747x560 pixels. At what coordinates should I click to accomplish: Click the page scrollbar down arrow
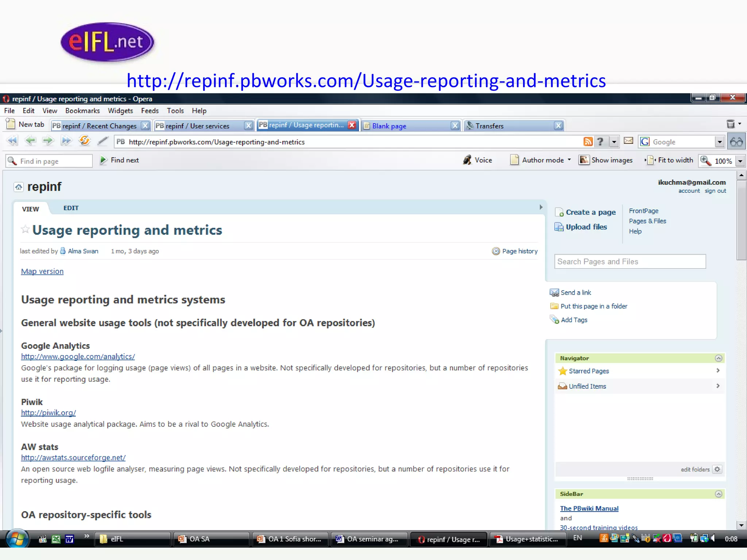741,525
